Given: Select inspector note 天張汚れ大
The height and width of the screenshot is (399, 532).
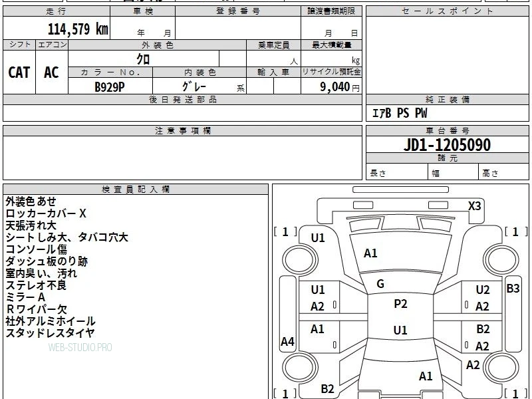Looking at the screenshot, I should point(31,225).
